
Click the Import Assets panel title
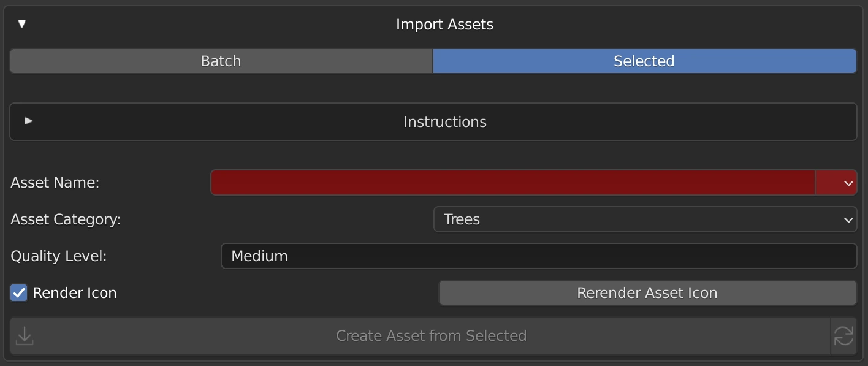coord(444,25)
